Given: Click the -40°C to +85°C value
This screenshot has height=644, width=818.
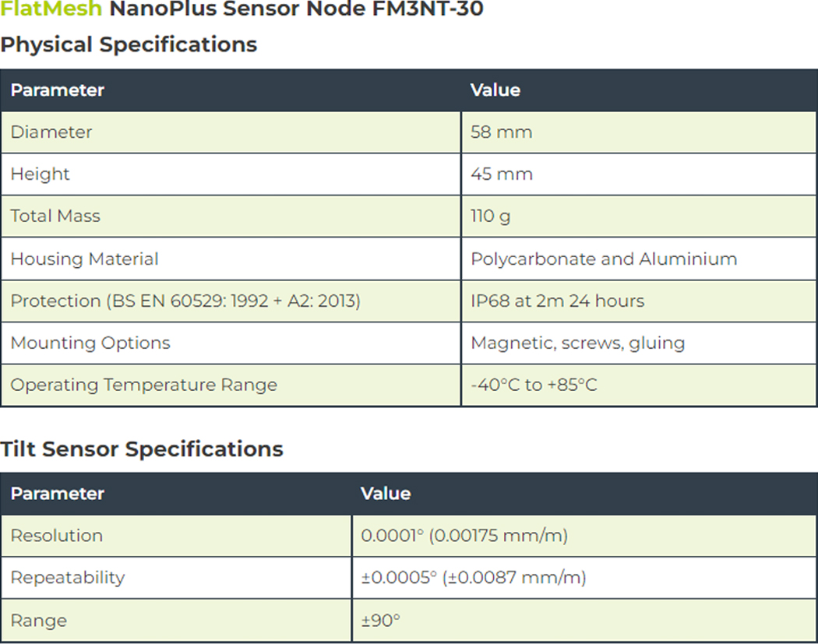Looking at the screenshot, I should click(x=534, y=385).
